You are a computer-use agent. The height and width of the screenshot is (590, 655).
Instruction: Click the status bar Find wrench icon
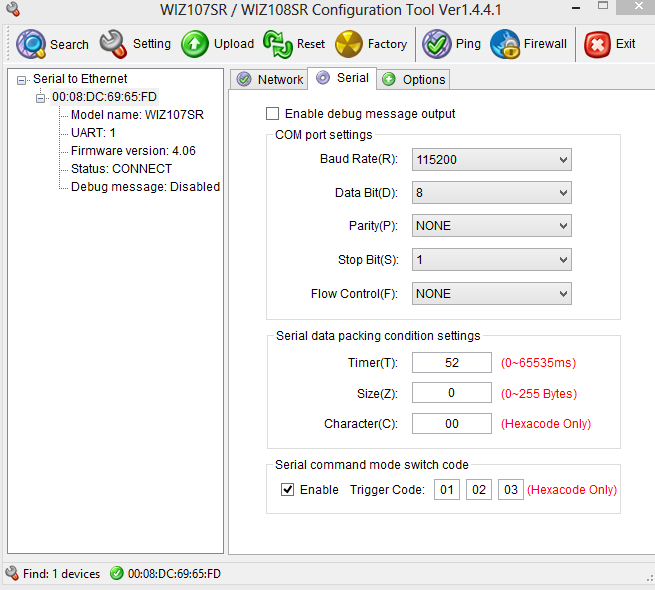click(x=12, y=573)
